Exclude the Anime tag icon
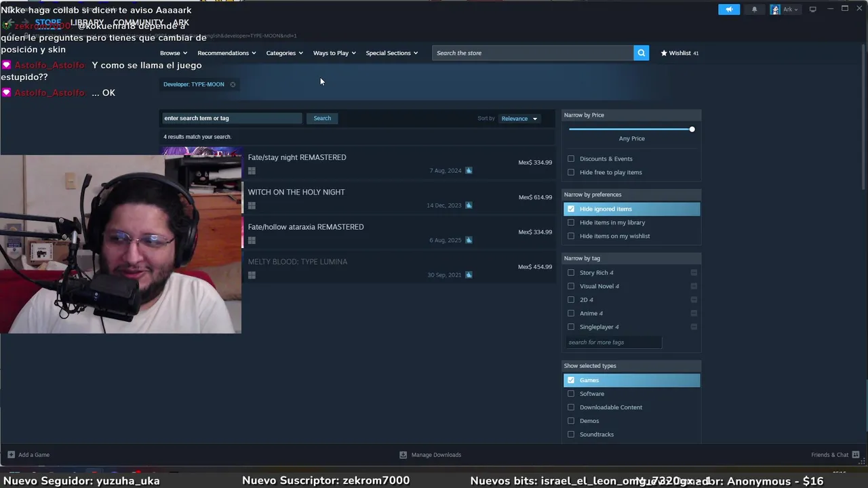The image size is (868, 488). pyautogui.click(x=694, y=313)
